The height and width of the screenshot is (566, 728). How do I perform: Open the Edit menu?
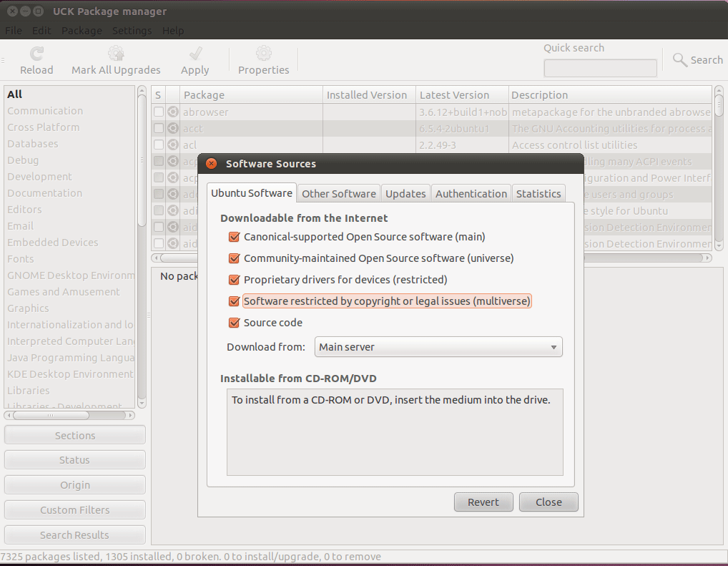click(x=41, y=31)
